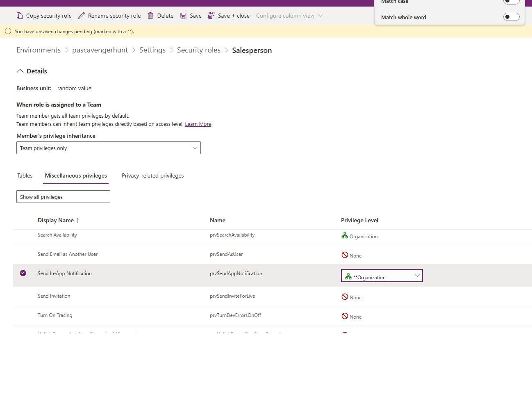The height and width of the screenshot is (401, 532).
Task: Enable the Match case toggle
Action: [x=511, y=2]
